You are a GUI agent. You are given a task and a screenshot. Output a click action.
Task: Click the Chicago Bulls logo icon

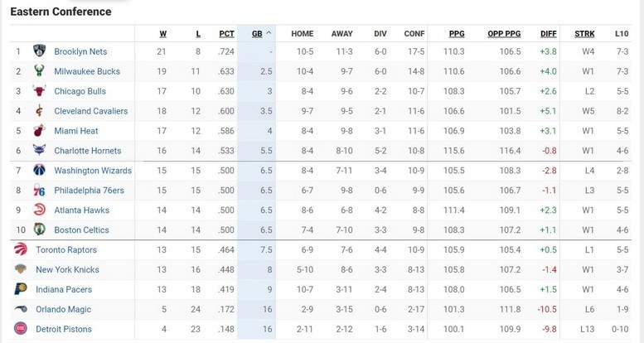[39, 91]
